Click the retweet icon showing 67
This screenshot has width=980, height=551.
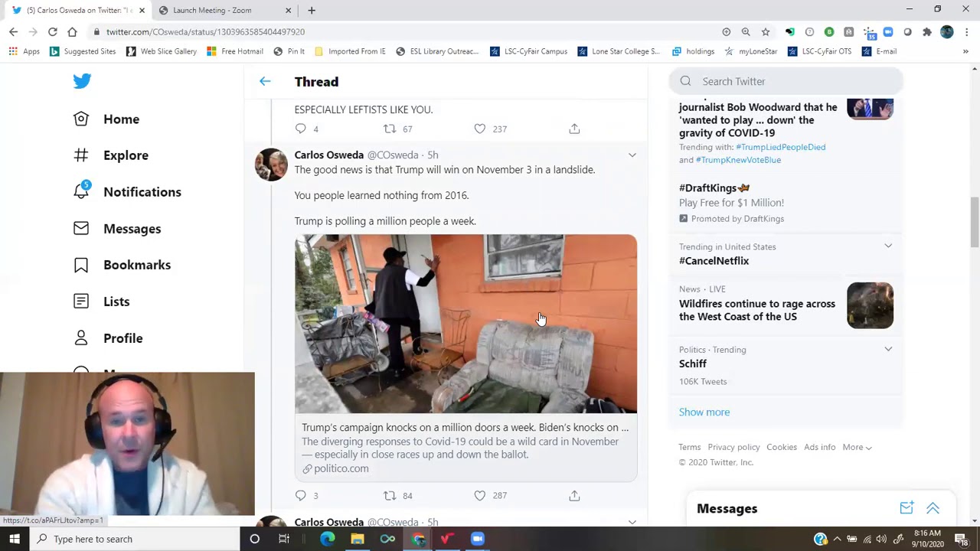pyautogui.click(x=390, y=129)
